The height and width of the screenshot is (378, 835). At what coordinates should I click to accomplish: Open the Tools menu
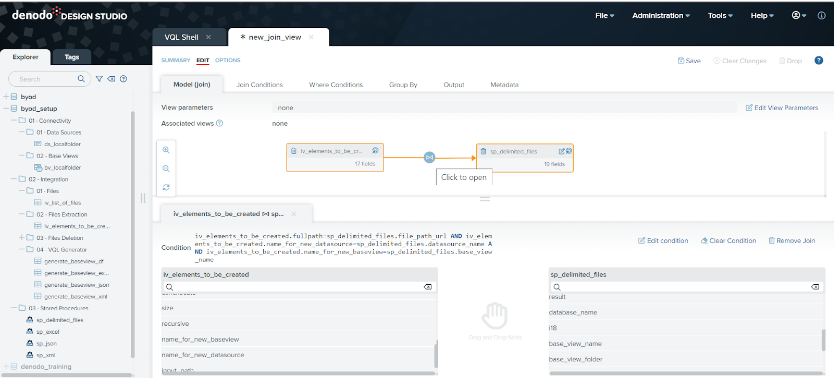click(x=720, y=15)
